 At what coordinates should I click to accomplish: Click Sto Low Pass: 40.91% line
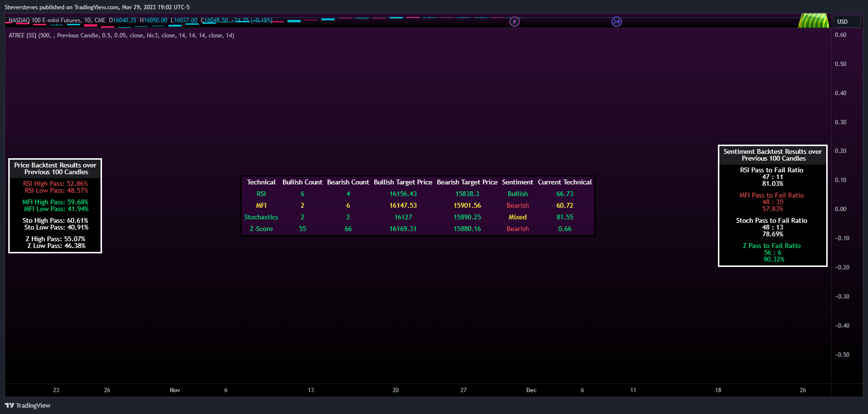pyautogui.click(x=56, y=227)
